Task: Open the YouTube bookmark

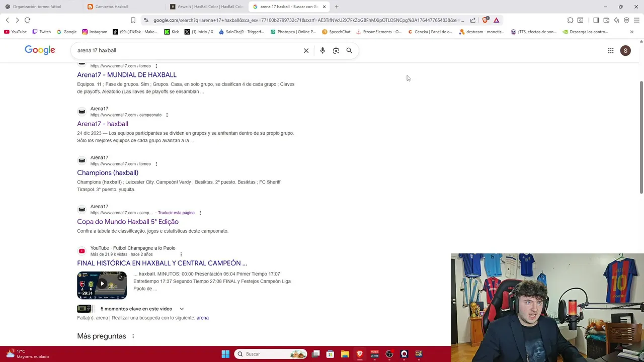Action: pyautogui.click(x=16, y=32)
